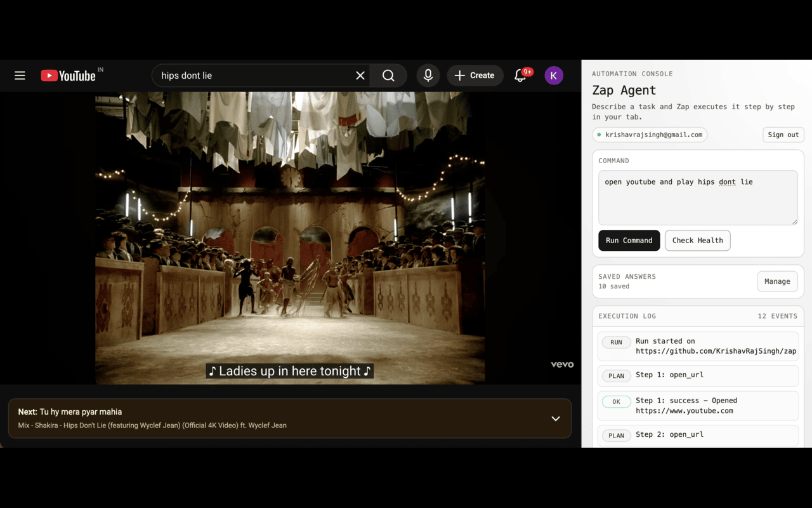Click the video player to pause playback
812x508 pixels.
pyautogui.click(x=290, y=238)
